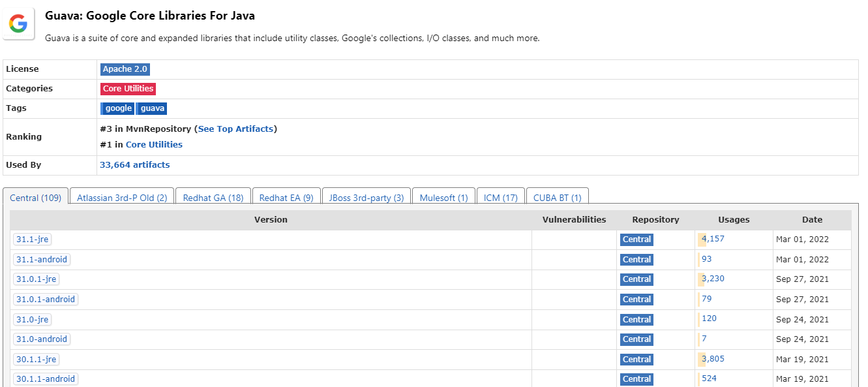Open the 120 usages link
The image size is (868, 387).
coord(709,318)
